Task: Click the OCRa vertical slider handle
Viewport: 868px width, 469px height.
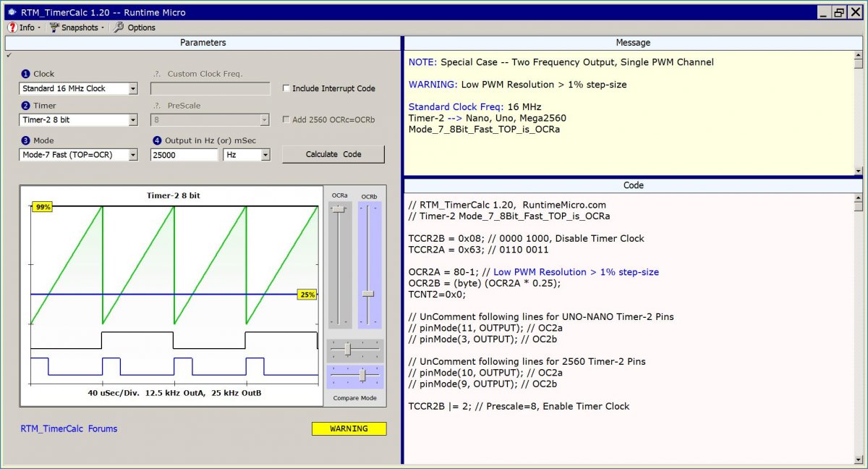Action: [x=338, y=209]
